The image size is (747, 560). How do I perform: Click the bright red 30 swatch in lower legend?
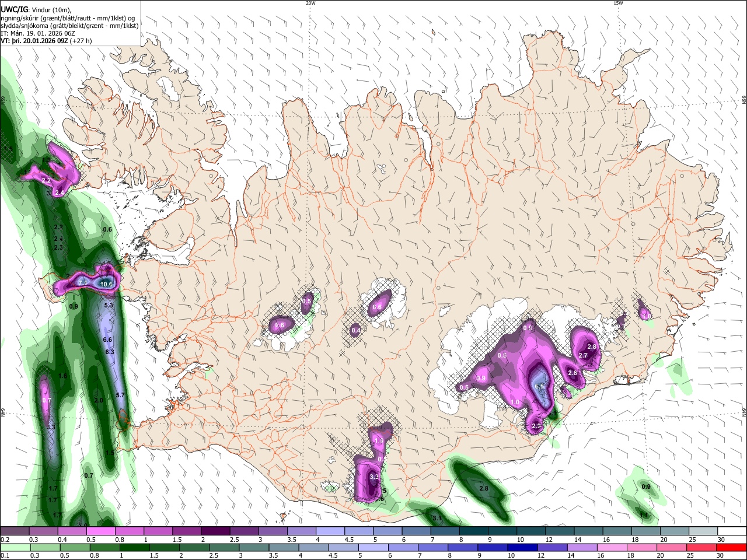click(731, 547)
